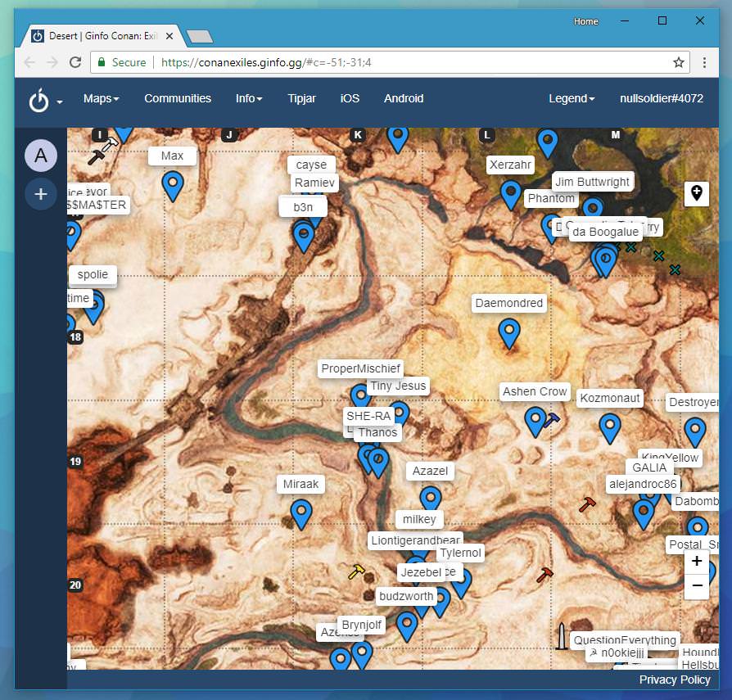Click the Miraak map pin
Screen dimensions: 732x700
pos(301,514)
